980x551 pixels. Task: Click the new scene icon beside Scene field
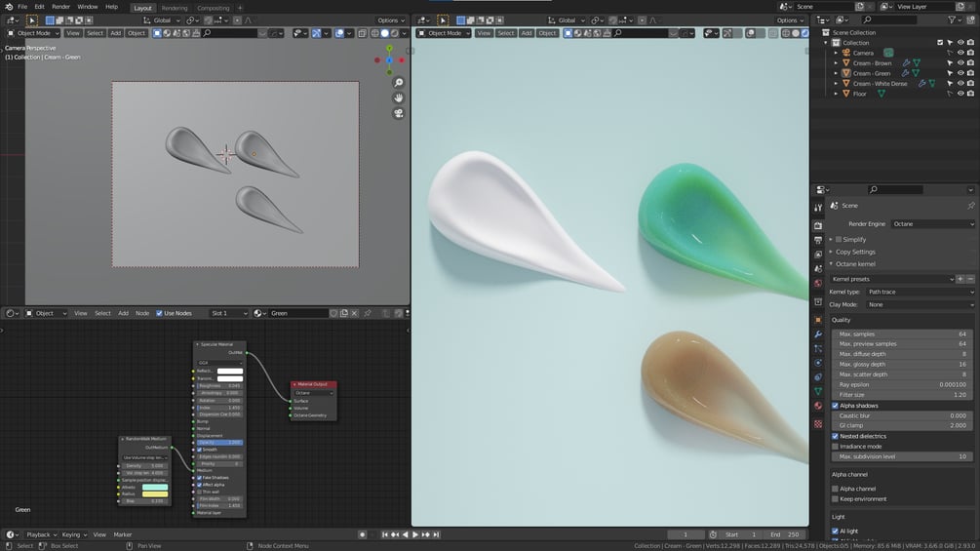pos(860,7)
